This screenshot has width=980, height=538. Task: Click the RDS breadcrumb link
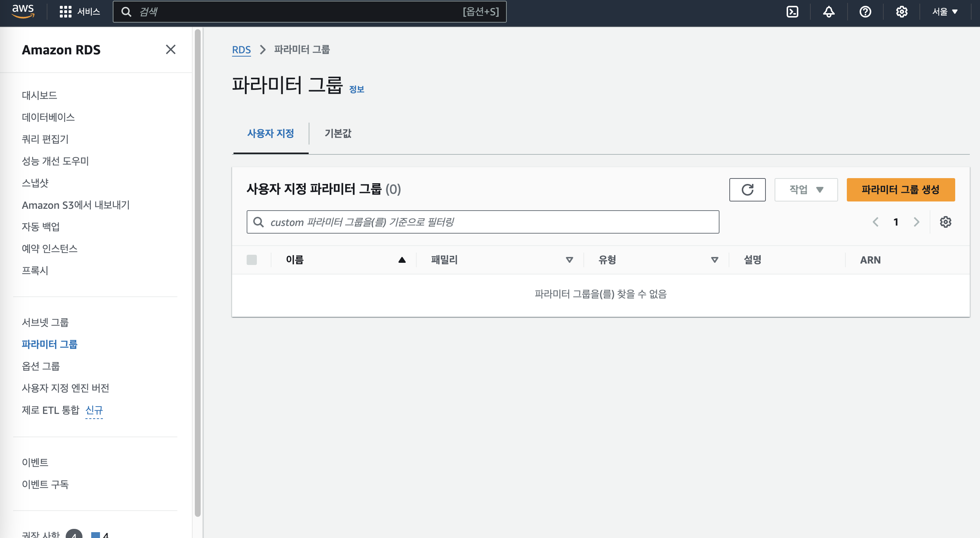241,50
